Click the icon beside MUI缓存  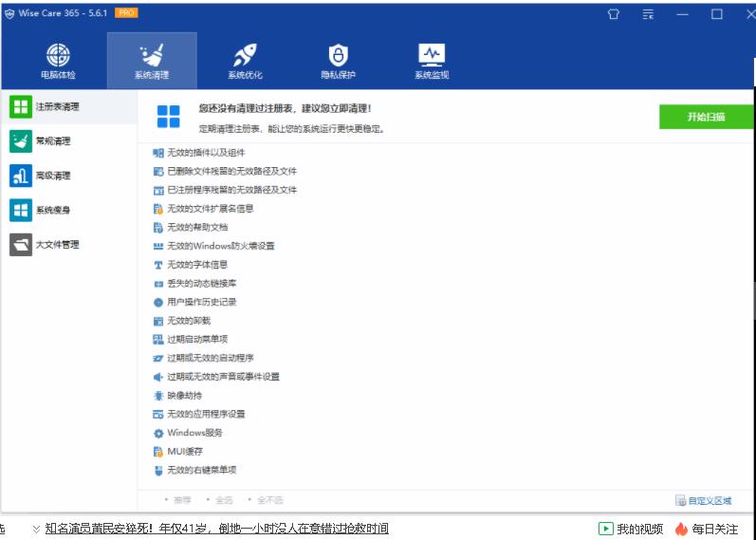(x=158, y=452)
